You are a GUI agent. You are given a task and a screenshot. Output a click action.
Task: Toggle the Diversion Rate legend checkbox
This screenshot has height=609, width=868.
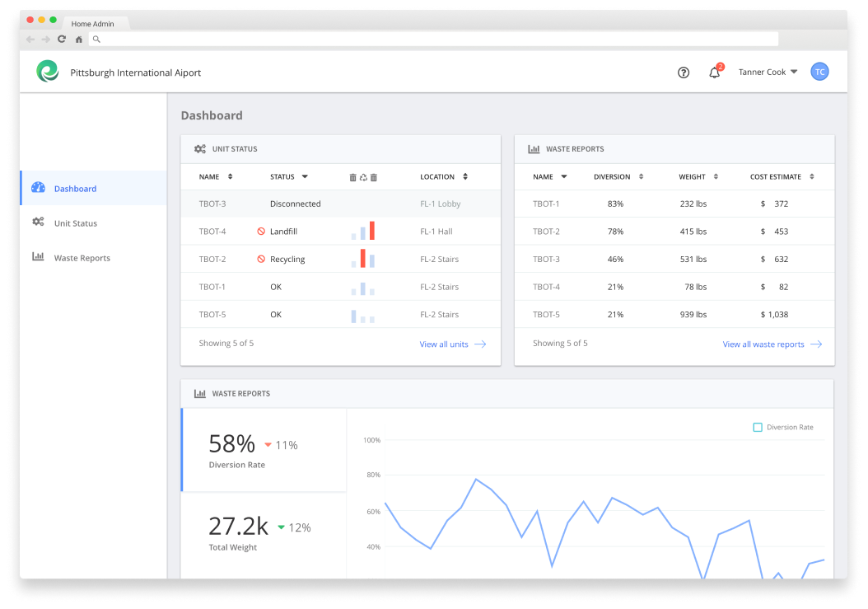(758, 427)
